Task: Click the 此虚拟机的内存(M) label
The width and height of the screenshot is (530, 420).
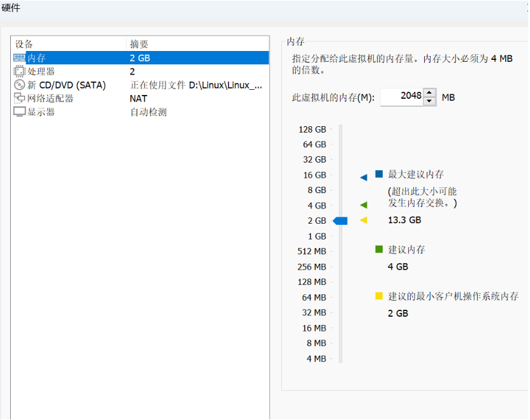Action: pyautogui.click(x=334, y=98)
